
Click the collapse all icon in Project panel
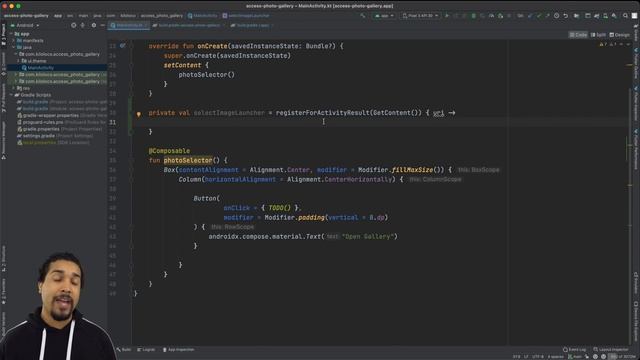click(x=83, y=25)
